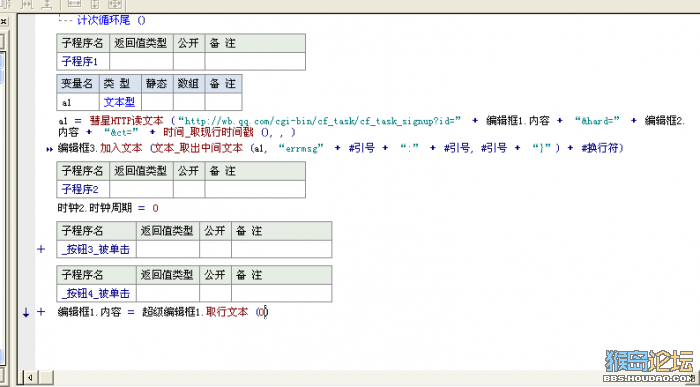Click the equal-height sizing toolbar icon
The image size is (700, 387).
pos(95,4)
